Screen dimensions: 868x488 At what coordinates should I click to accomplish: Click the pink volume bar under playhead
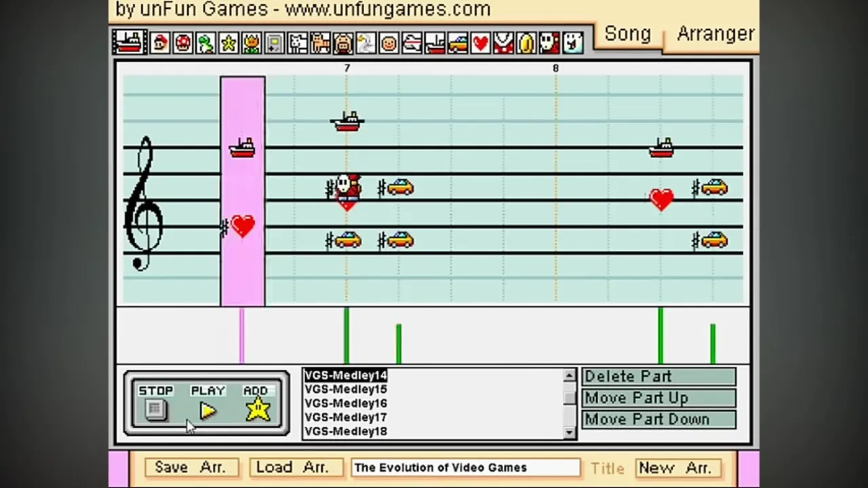pos(241,336)
